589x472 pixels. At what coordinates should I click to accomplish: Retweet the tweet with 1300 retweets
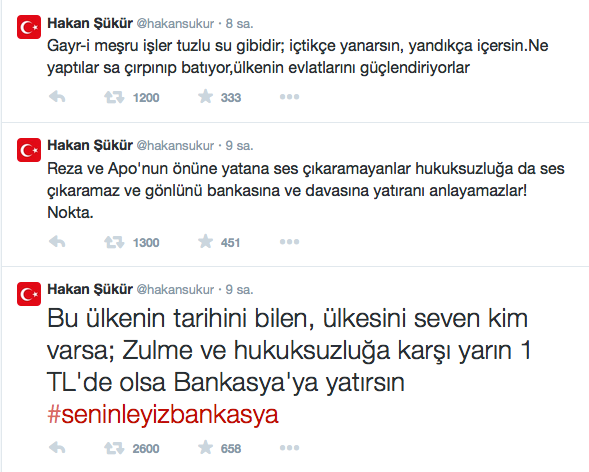tap(114, 242)
